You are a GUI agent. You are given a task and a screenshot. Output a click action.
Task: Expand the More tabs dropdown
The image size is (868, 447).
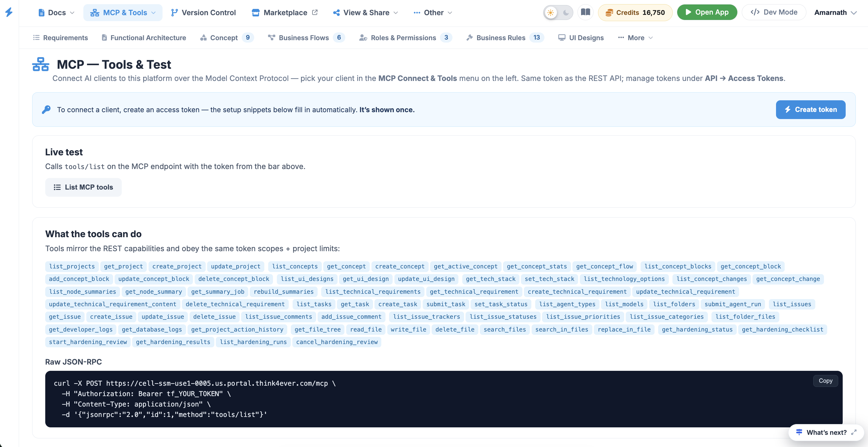pos(636,38)
